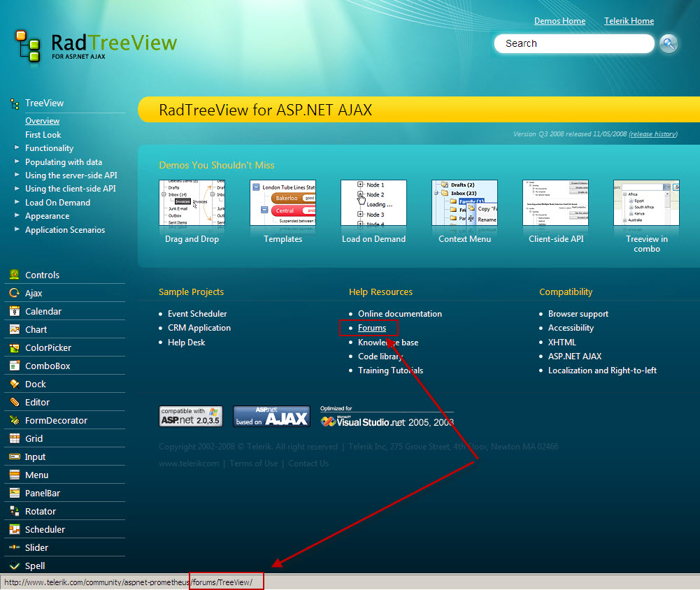Click the ComboBox sidebar icon
Image resolution: width=700 pixels, height=590 pixels.
(14, 366)
